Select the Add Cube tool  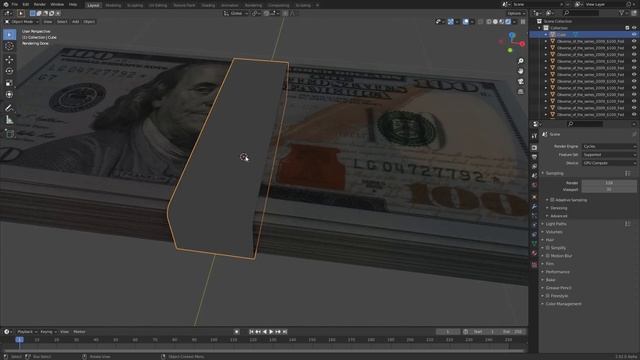coord(9,133)
